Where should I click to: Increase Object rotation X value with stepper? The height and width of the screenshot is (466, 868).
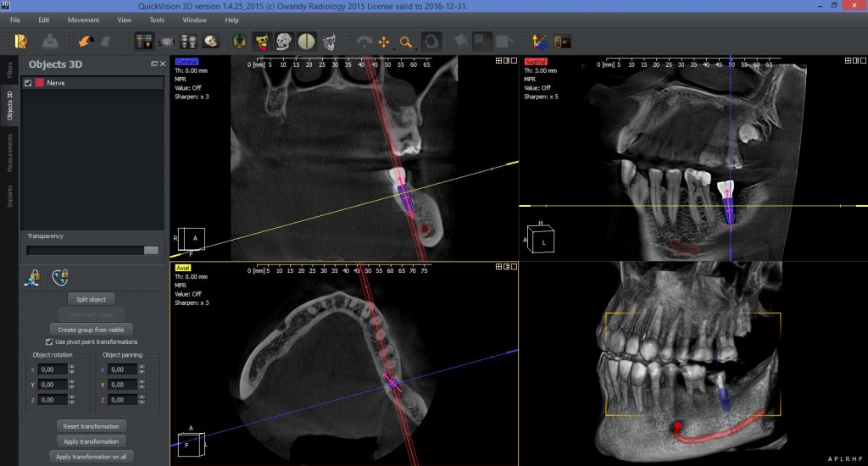coord(72,367)
